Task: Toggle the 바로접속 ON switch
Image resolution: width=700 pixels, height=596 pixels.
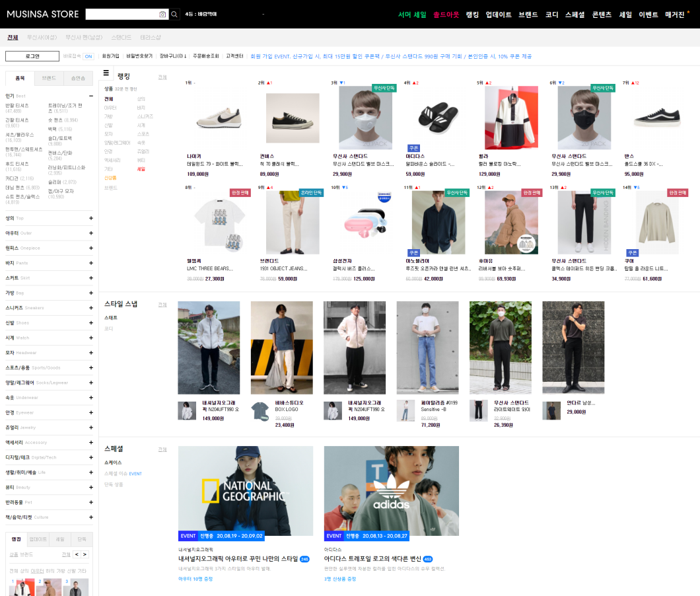Action: pyautogui.click(x=88, y=56)
